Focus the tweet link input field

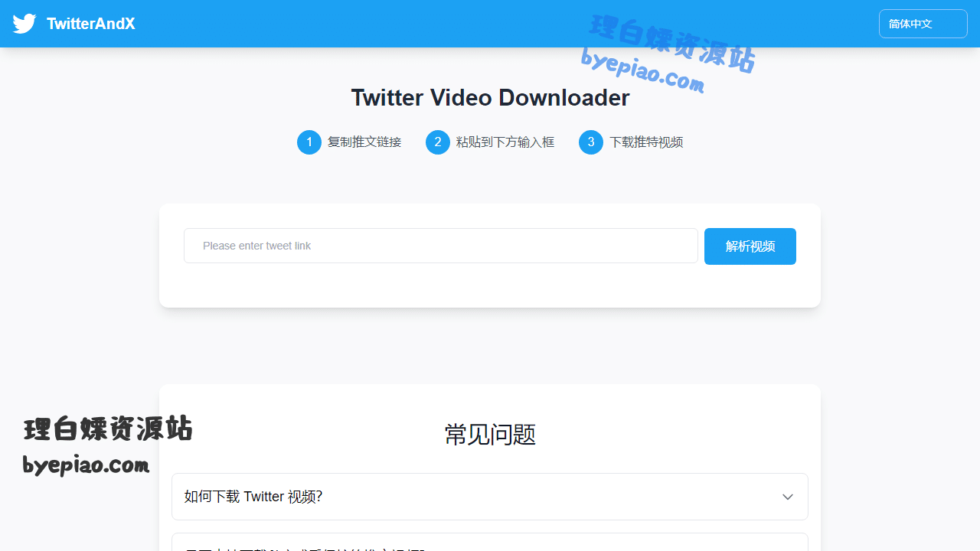pos(440,246)
